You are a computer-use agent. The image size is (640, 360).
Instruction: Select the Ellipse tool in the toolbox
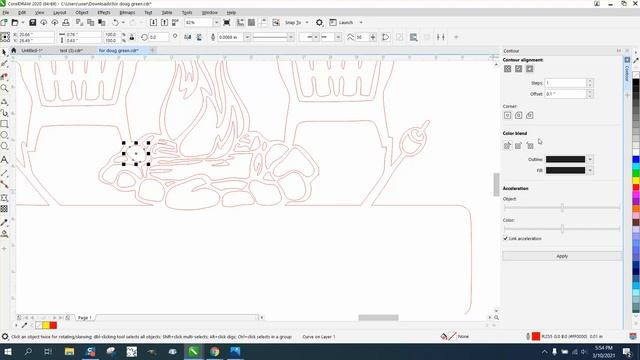(4, 135)
